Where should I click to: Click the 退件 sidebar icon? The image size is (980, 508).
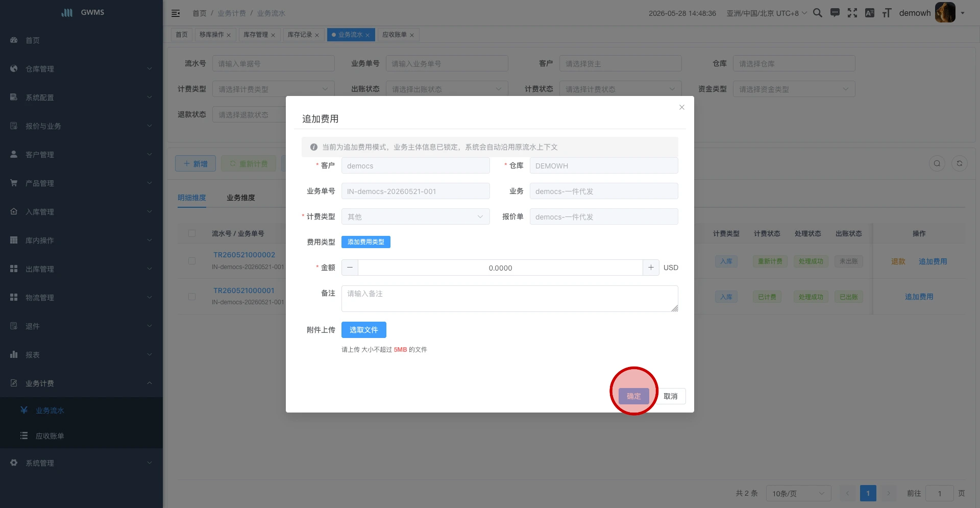[x=14, y=326]
